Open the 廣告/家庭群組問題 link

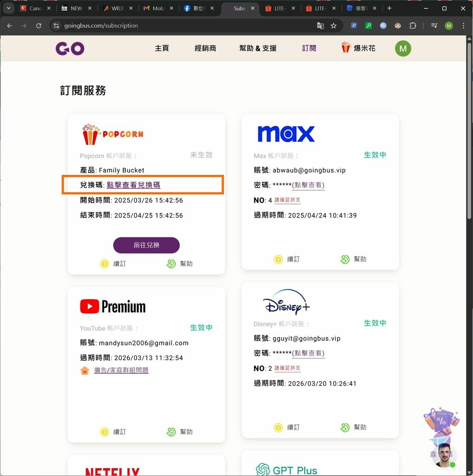[x=121, y=370]
